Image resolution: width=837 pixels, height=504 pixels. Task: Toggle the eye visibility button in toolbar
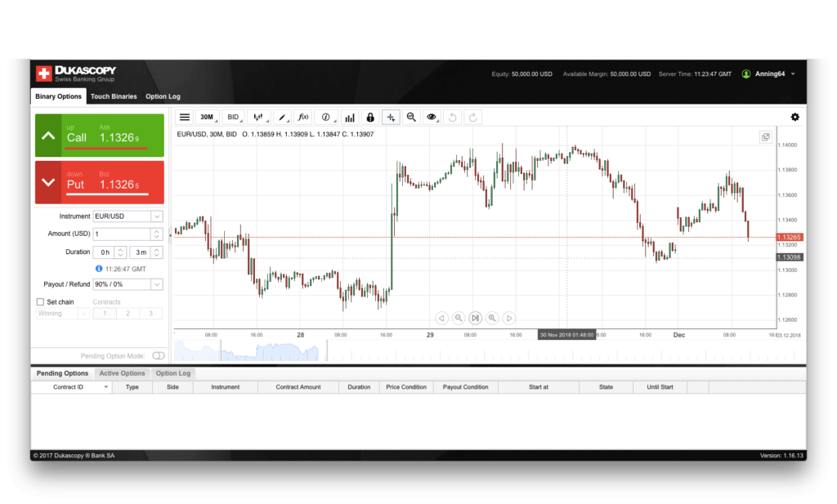coord(432,118)
